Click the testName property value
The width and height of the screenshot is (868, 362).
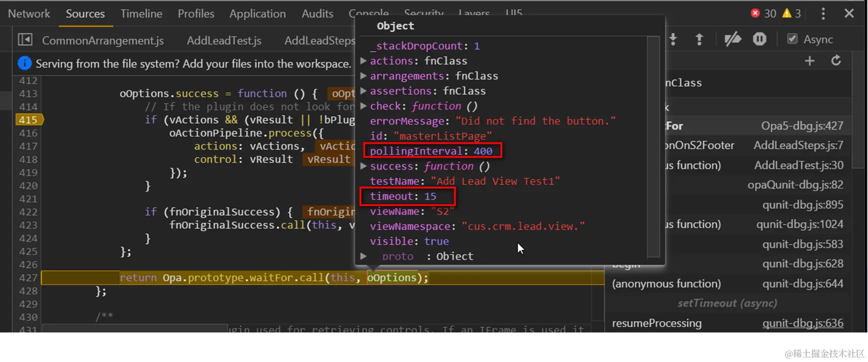coord(495,181)
